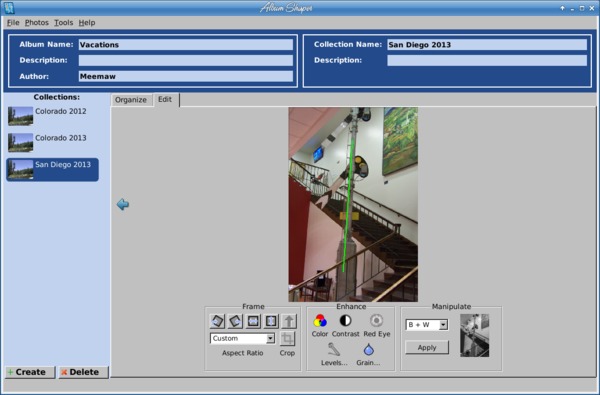Flip photo horizontally
Screen dimensions: 600x395
(x=253, y=321)
